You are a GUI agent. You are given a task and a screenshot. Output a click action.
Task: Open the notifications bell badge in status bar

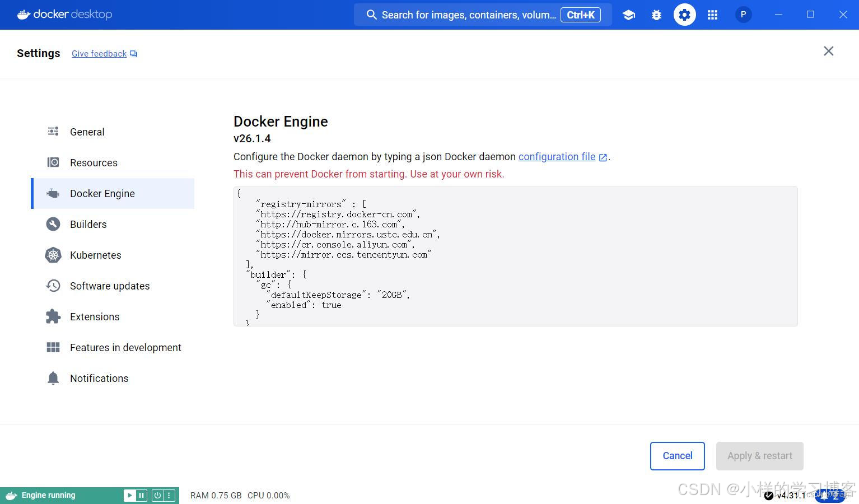pyautogui.click(x=830, y=496)
